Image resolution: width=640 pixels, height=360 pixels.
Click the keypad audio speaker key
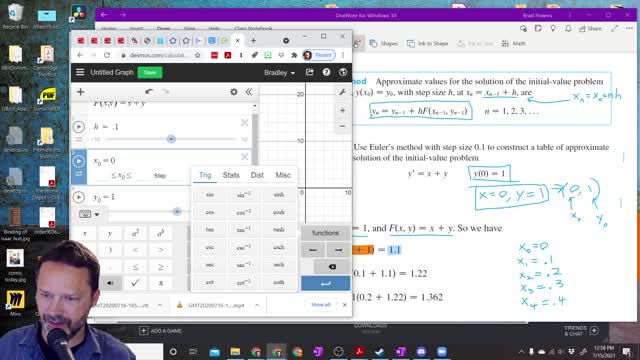coord(110,283)
